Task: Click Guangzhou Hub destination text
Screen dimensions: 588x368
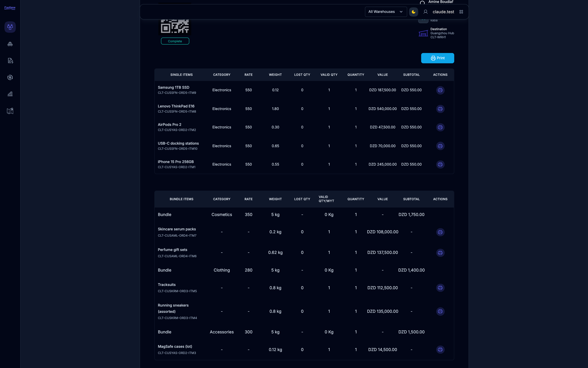Action: point(442,33)
